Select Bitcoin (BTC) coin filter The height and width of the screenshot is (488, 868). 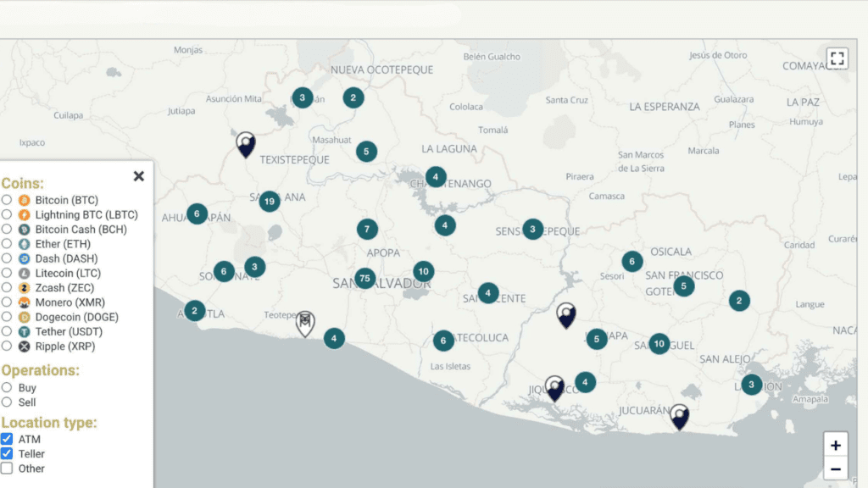click(x=7, y=200)
